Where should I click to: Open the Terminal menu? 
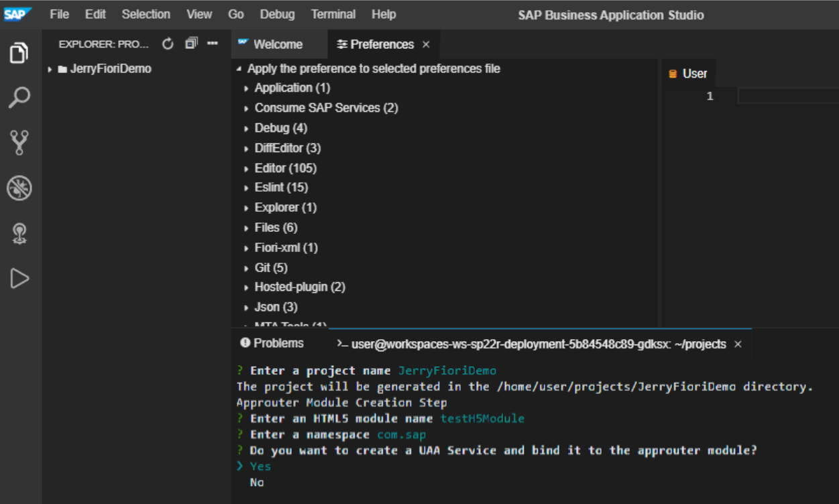[x=333, y=14]
